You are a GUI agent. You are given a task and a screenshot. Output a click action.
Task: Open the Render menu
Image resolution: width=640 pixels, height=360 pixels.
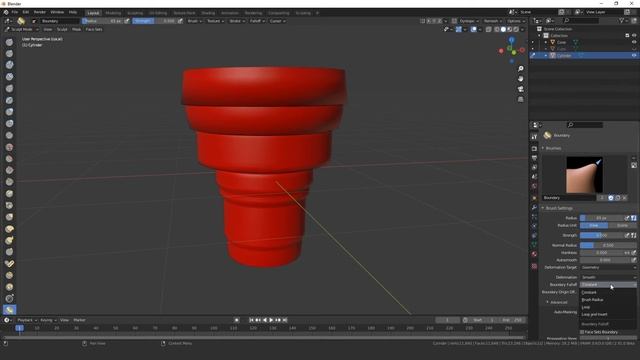[40, 13]
